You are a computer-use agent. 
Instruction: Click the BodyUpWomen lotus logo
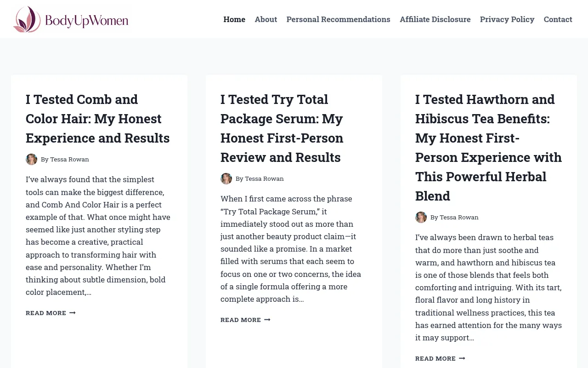71,19
